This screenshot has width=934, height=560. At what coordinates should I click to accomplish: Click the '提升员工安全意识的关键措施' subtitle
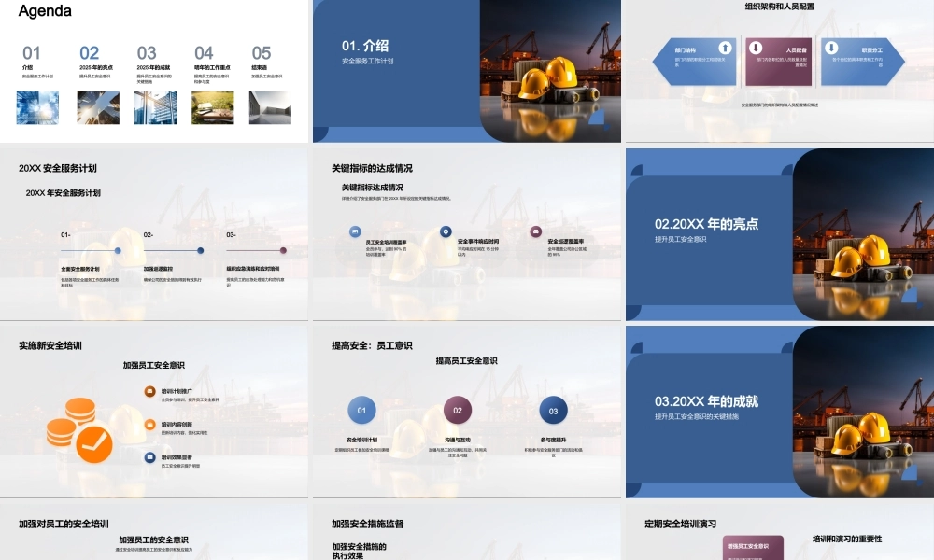tap(697, 416)
